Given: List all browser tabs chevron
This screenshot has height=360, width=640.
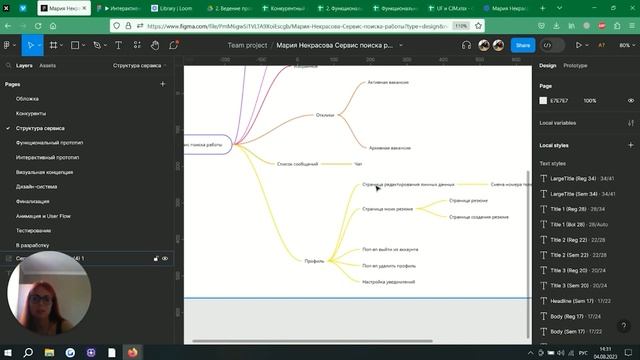Looking at the screenshot, I should click(x=559, y=8).
